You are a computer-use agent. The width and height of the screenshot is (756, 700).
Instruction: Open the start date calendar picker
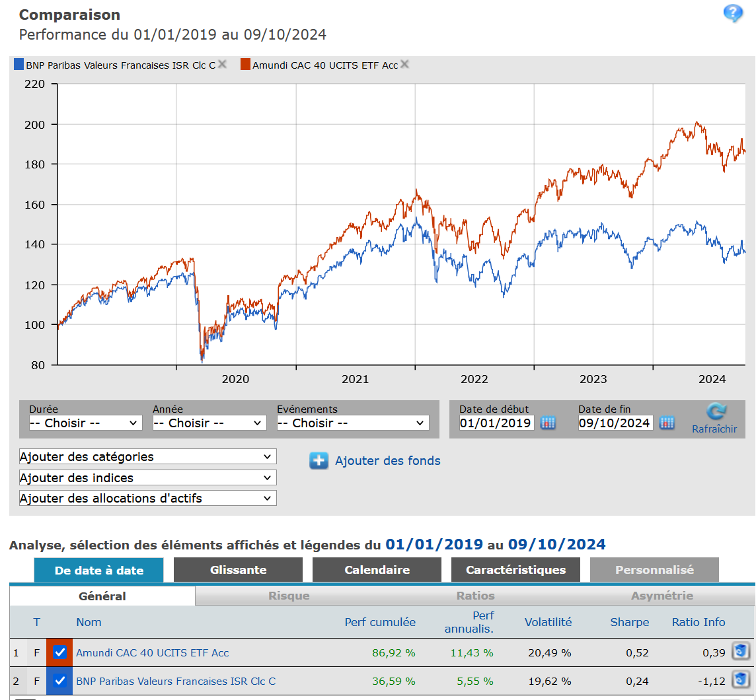click(548, 423)
